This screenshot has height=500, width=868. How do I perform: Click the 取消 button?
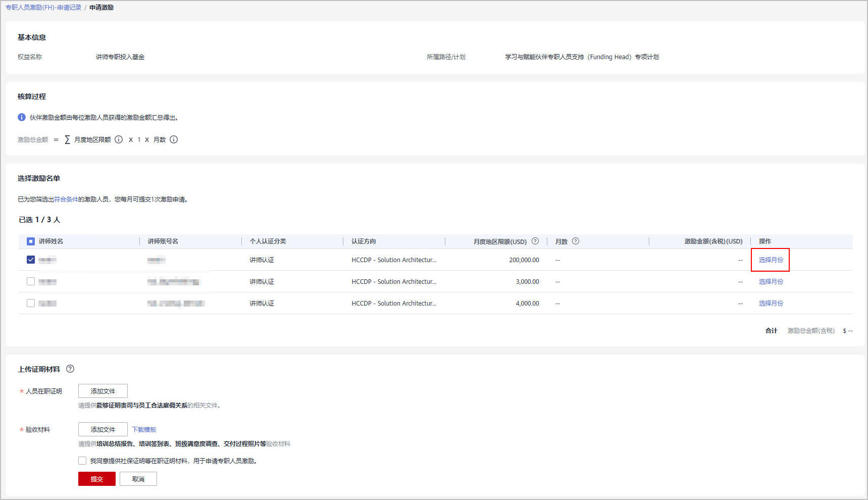tap(138, 479)
